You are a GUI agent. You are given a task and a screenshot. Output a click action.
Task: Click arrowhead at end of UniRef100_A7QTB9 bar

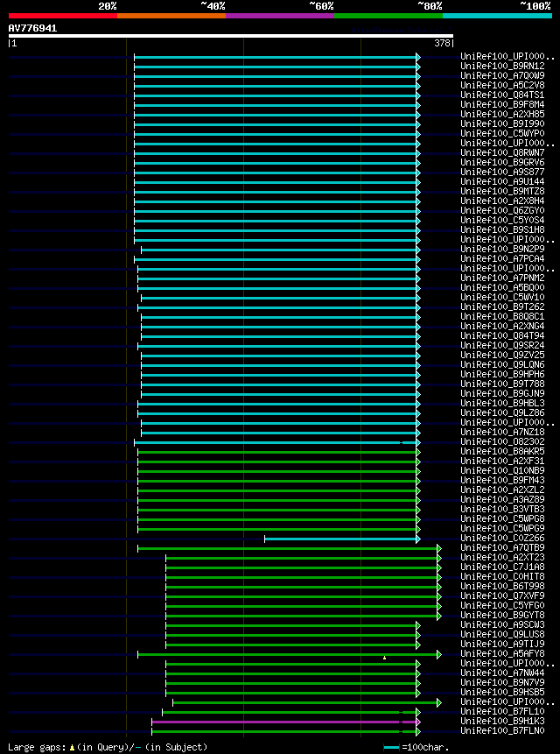point(439,548)
